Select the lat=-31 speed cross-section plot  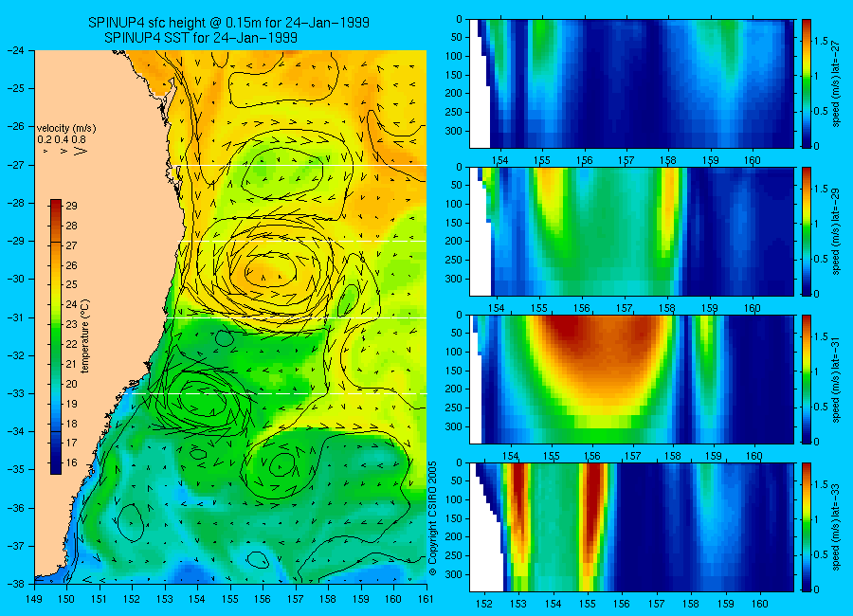pyautogui.click(x=631, y=379)
